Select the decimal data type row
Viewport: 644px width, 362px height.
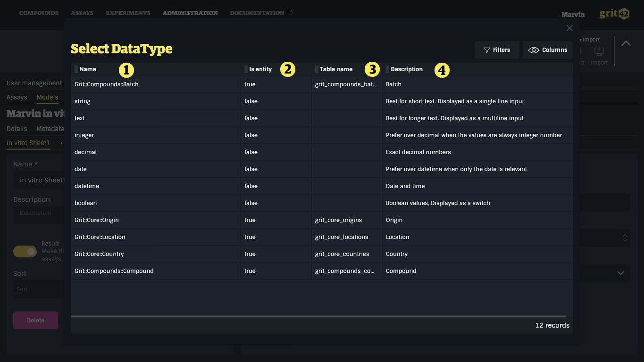pos(322,152)
